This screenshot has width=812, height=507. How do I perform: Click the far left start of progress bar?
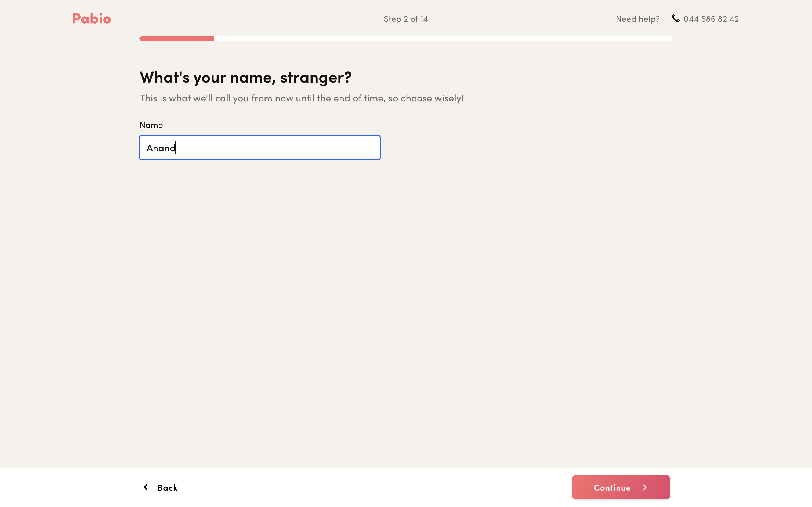[142, 39]
